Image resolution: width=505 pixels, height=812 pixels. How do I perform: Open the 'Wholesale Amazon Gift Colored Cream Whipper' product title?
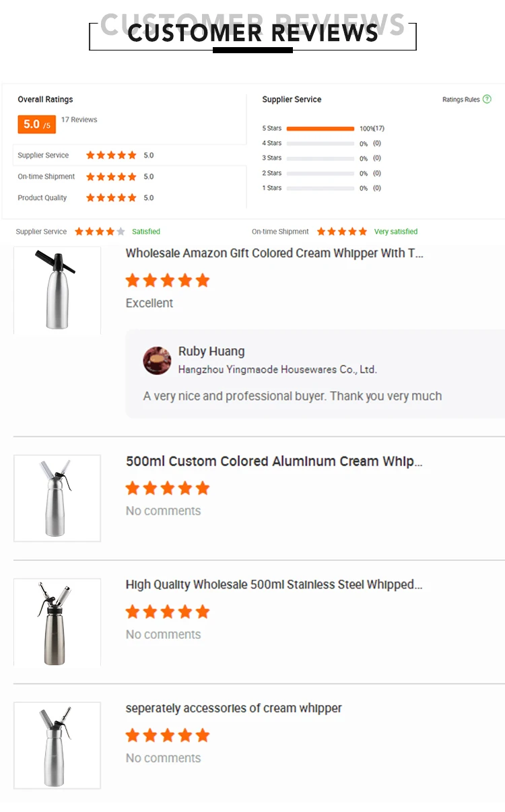(x=274, y=254)
